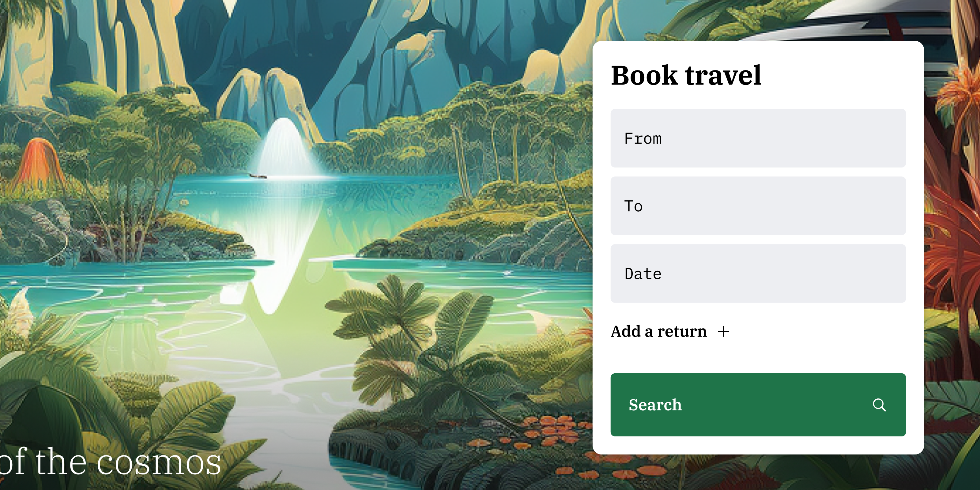Focus the From input field
This screenshot has height=490, width=980.
tap(758, 138)
